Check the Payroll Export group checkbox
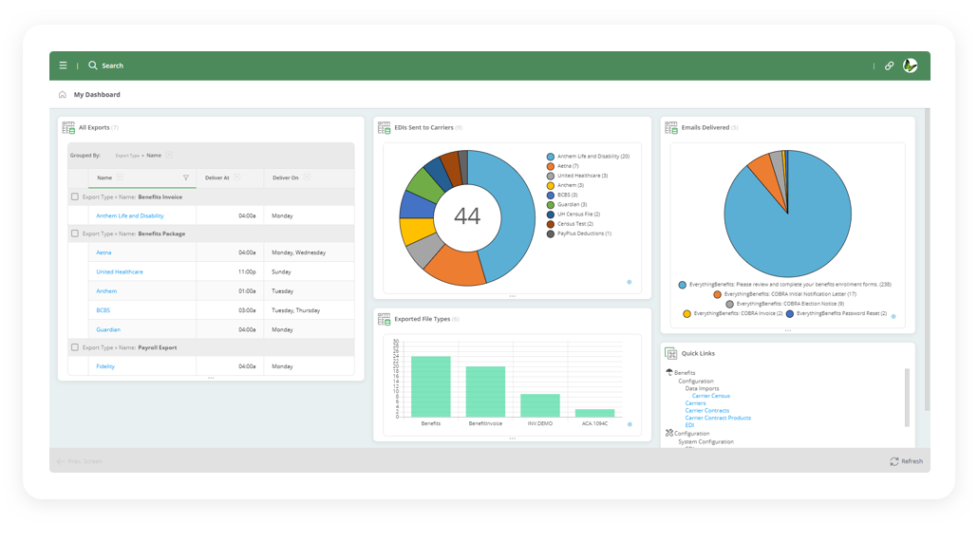978x560 pixels. 74,346
